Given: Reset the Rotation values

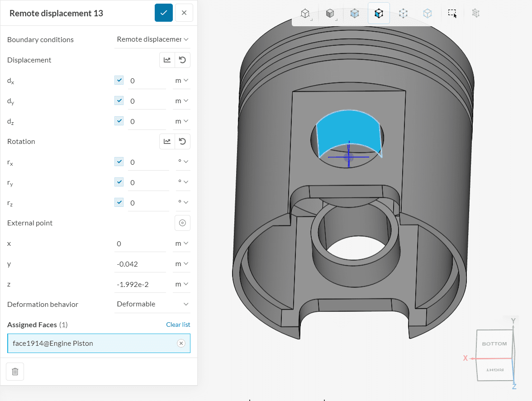Looking at the screenshot, I should pyautogui.click(x=182, y=142).
